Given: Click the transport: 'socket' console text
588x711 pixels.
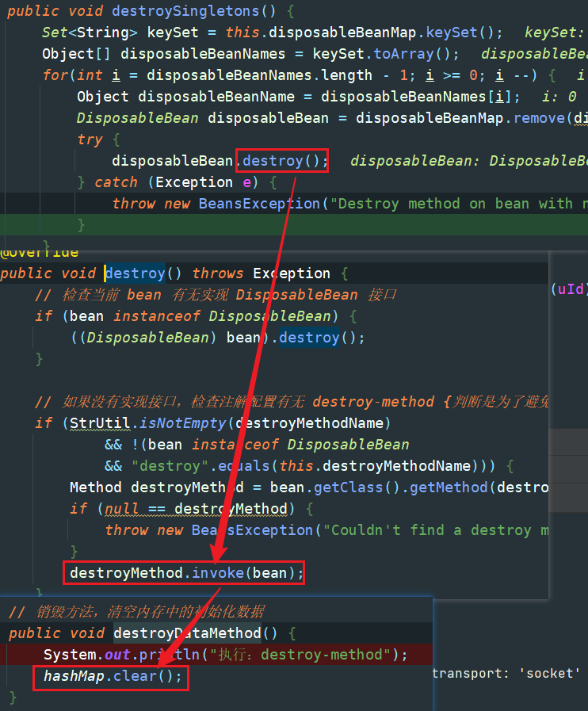Looking at the screenshot, I should coord(506,673).
